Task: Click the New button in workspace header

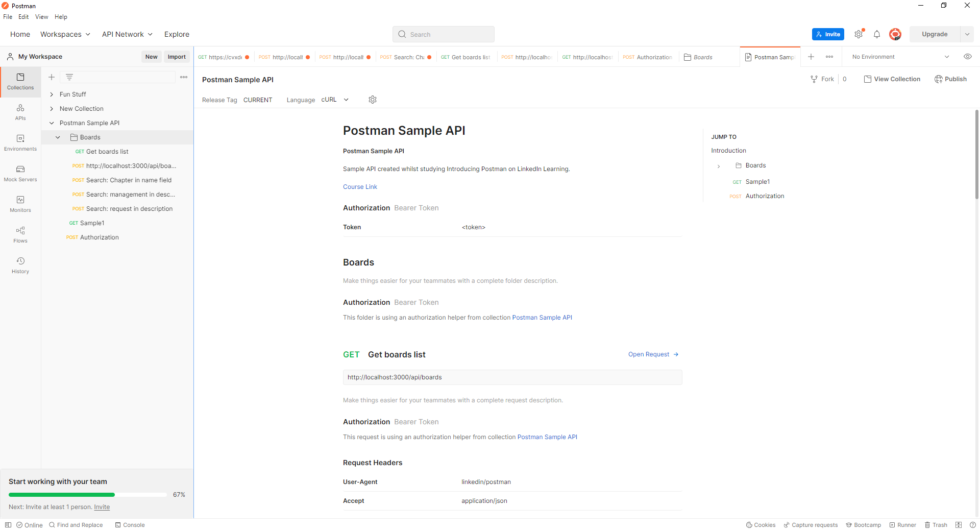Action: coord(151,57)
